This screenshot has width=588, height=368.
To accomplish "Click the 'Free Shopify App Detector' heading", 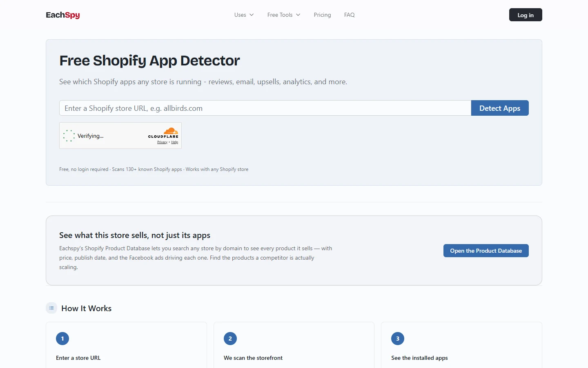I will click(149, 61).
